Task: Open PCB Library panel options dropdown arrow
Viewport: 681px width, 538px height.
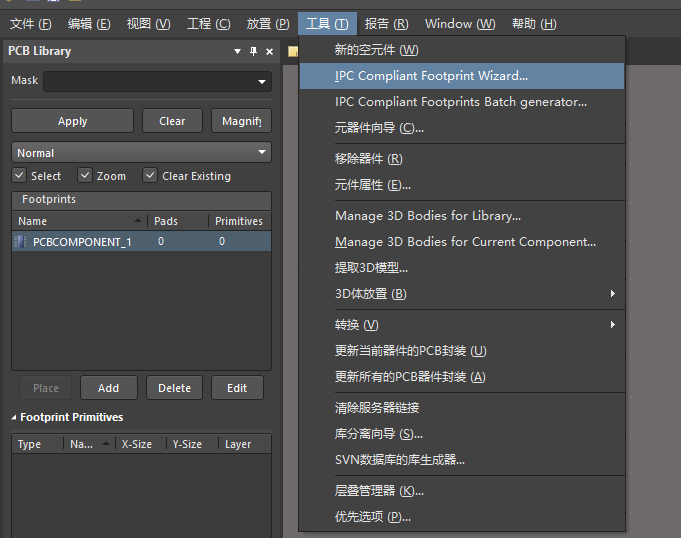Action: [x=237, y=51]
